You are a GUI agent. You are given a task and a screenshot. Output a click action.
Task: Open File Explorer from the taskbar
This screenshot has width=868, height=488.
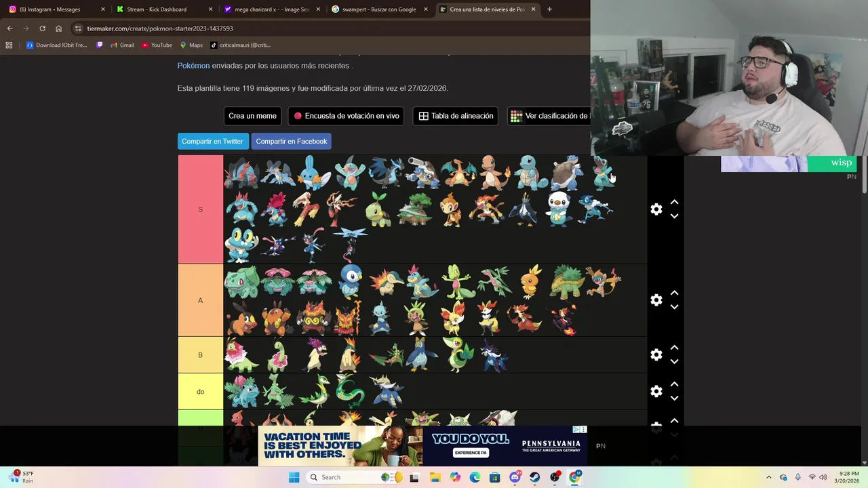[435, 477]
